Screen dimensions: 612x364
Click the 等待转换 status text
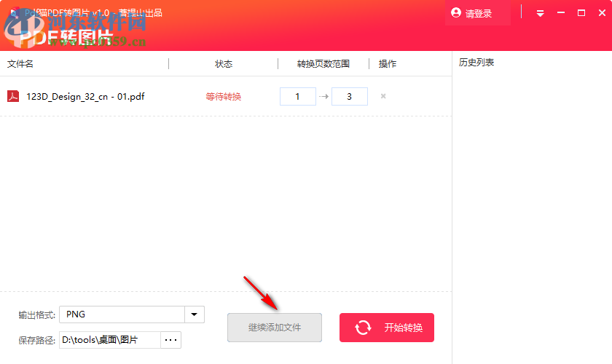[x=223, y=96]
